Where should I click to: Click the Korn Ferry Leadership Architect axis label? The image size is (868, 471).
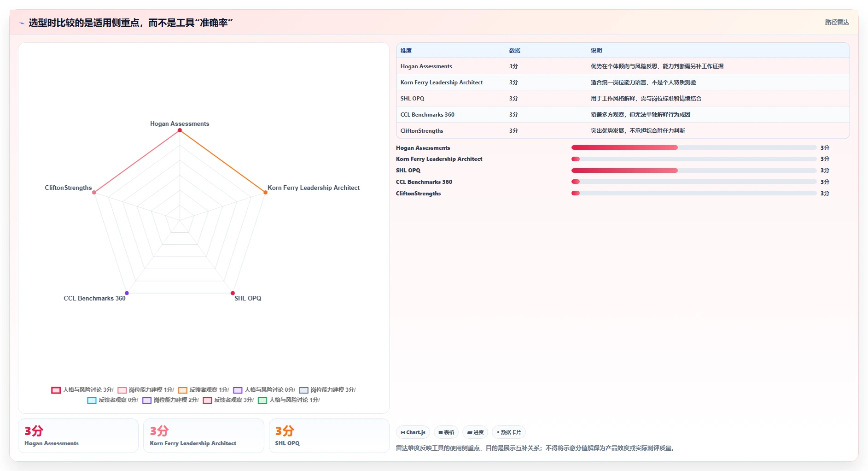314,188
